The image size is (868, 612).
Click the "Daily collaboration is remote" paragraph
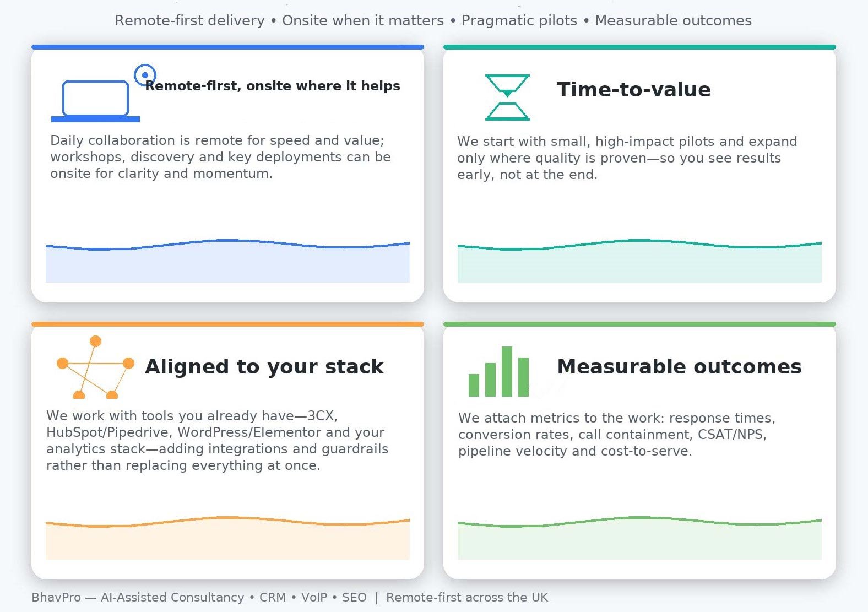coord(220,157)
